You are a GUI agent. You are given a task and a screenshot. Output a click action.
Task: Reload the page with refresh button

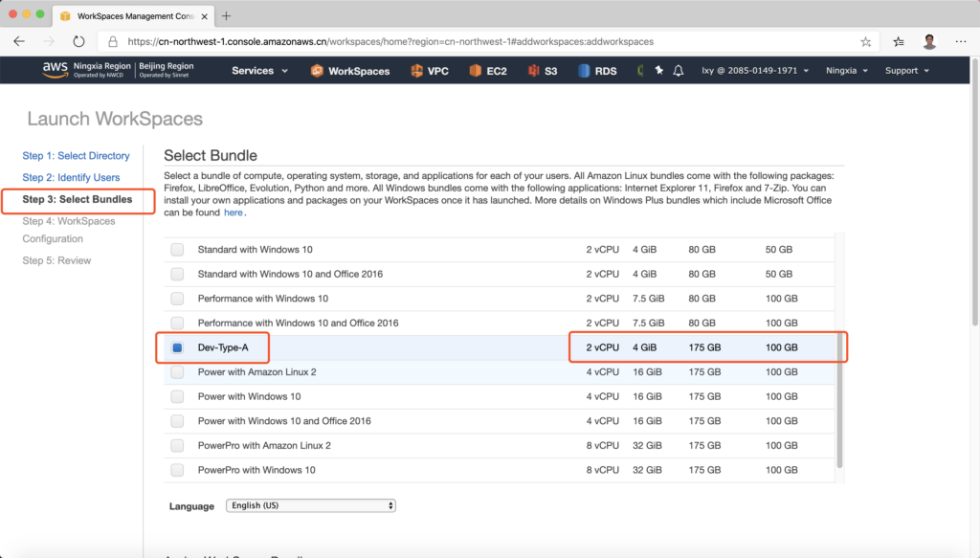[79, 42]
